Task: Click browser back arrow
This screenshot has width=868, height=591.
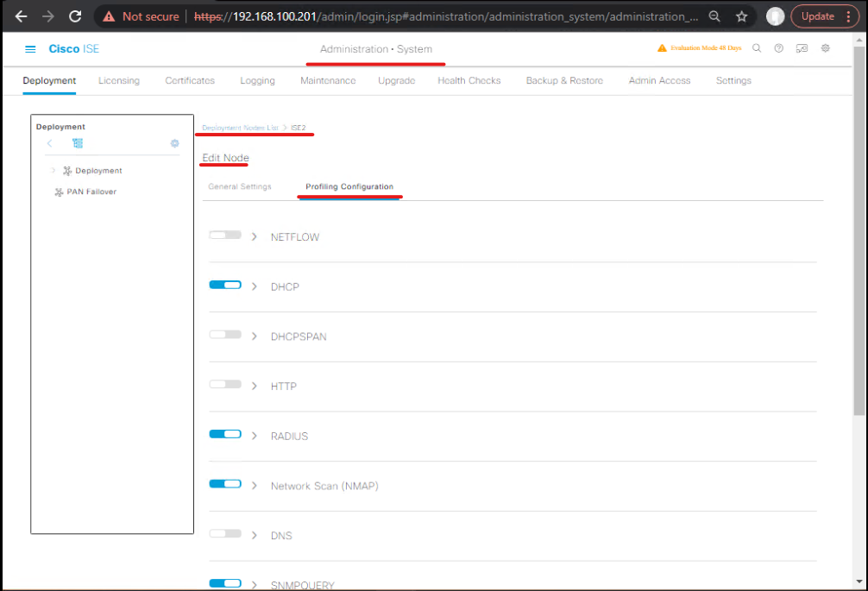Action: click(21, 16)
